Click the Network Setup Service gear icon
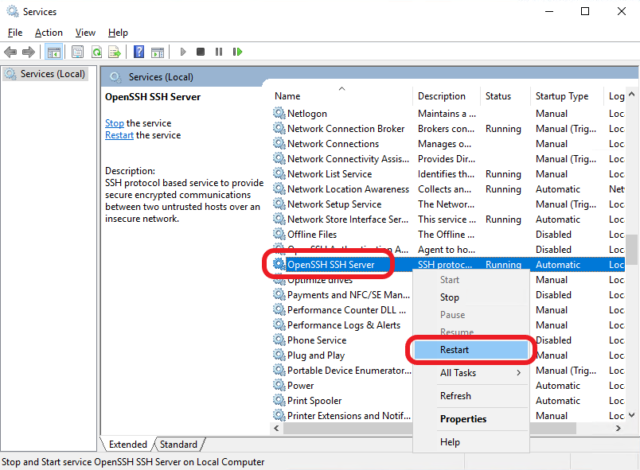The image size is (640, 470). click(279, 204)
